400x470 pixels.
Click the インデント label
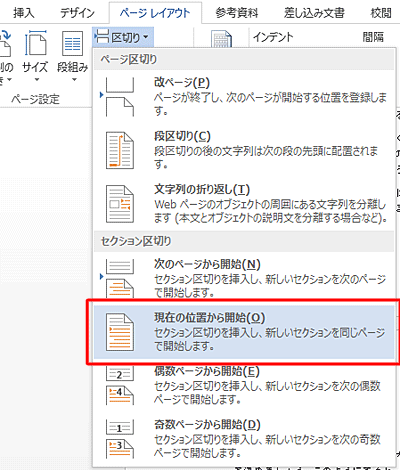click(273, 37)
